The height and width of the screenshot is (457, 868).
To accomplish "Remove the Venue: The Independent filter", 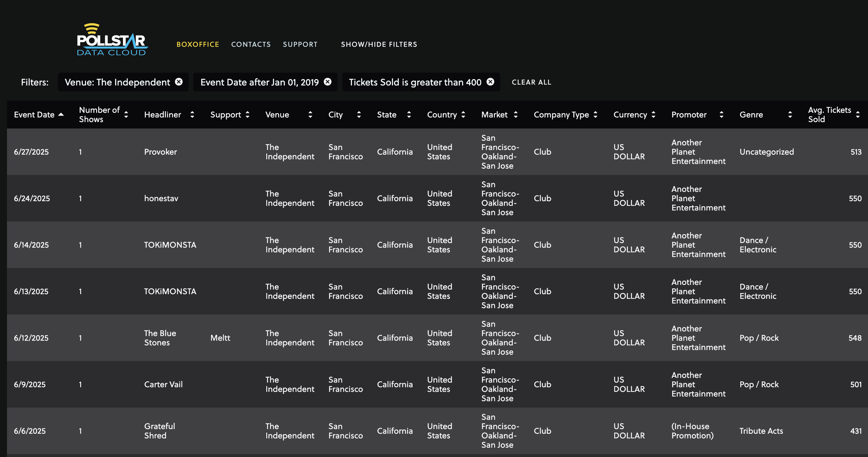I will coord(179,82).
